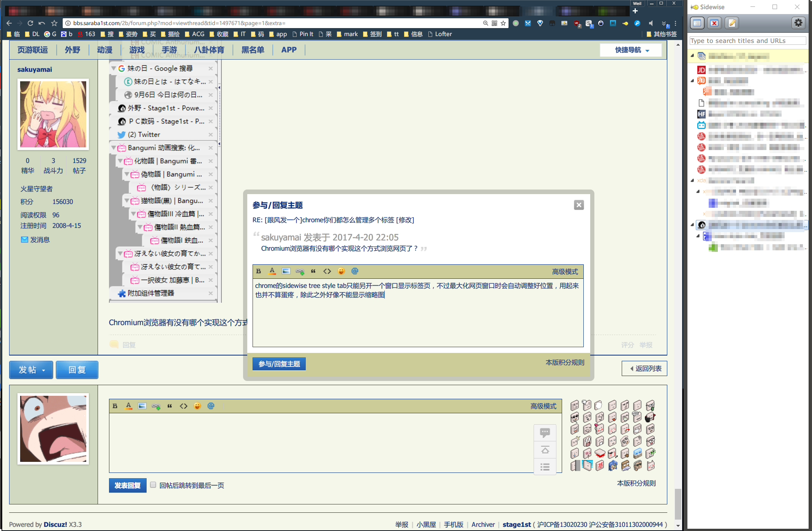Submit with the 参与/回复主题 button
The height and width of the screenshot is (531, 812).
point(279,364)
